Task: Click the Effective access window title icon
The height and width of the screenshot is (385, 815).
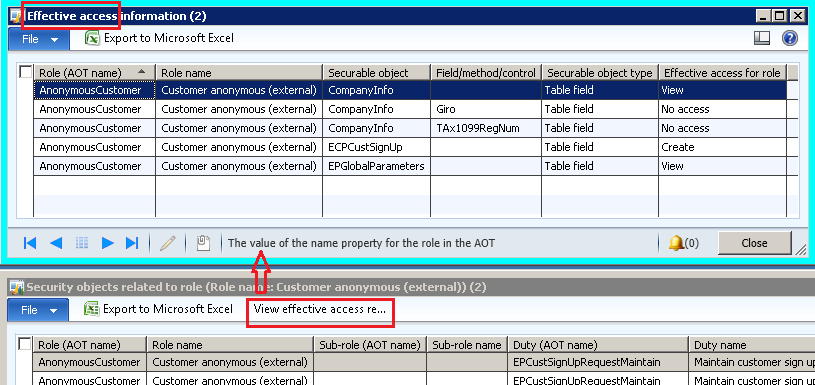Action: [16, 16]
